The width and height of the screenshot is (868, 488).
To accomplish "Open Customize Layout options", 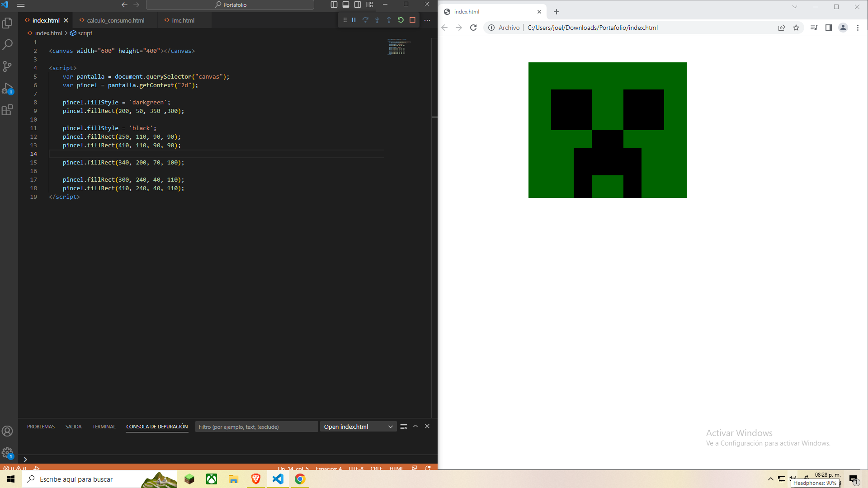I will coord(370,5).
